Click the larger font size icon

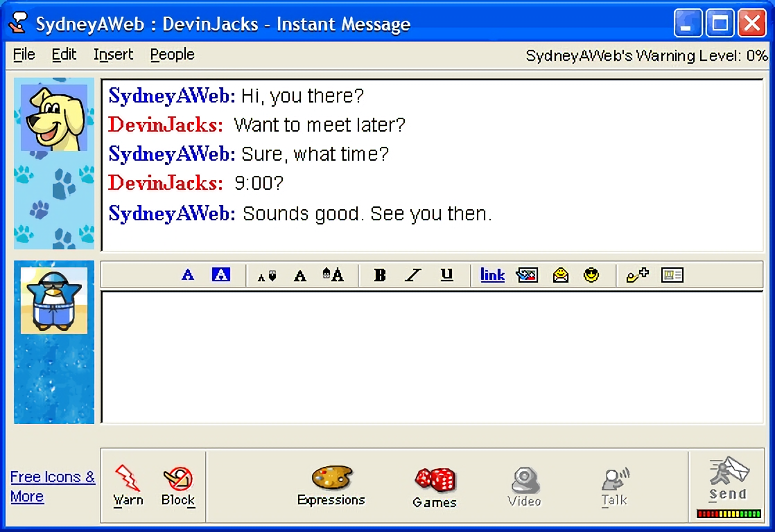tap(333, 274)
